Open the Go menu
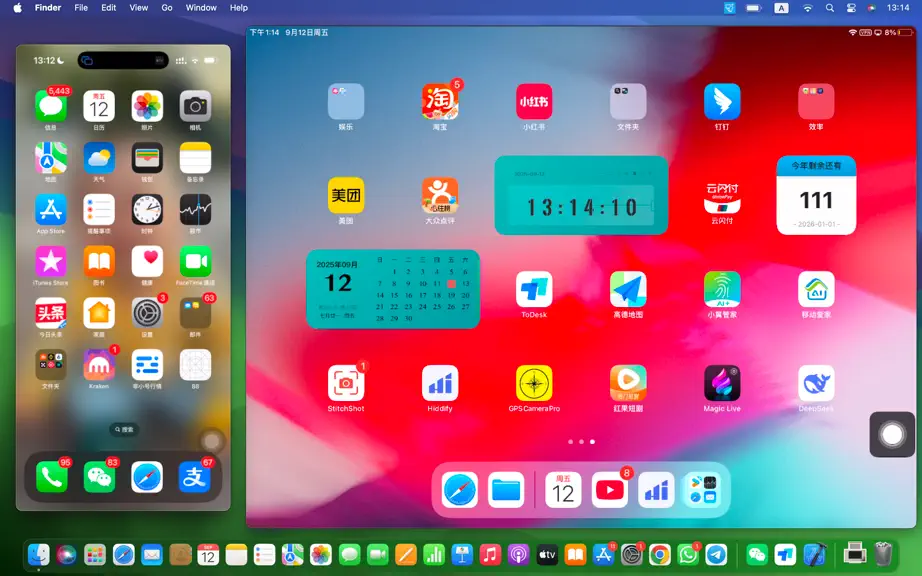Screen dimensions: 922x576 (x=167, y=8)
